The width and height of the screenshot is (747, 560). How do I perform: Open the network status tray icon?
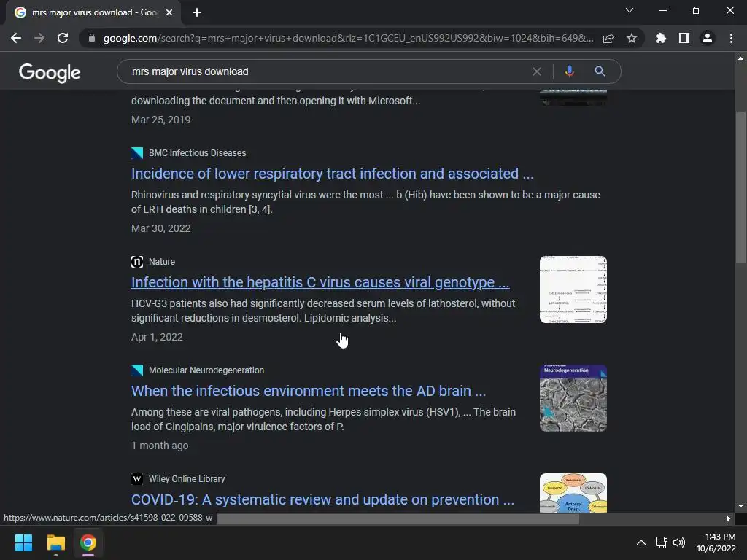(x=661, y=542)
